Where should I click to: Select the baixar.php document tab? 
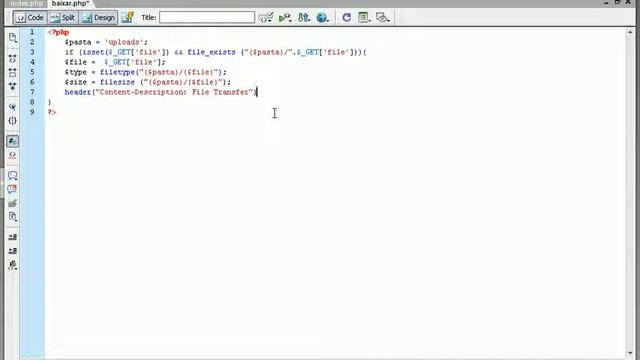coord(70,3)
